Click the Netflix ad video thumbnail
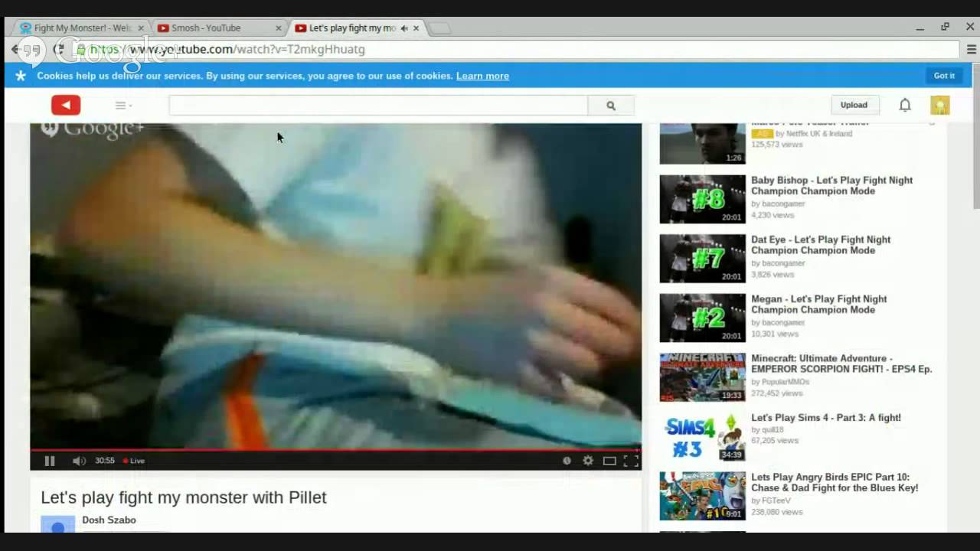The height and width of the screenshot is (551, 980). click(702, 144)
